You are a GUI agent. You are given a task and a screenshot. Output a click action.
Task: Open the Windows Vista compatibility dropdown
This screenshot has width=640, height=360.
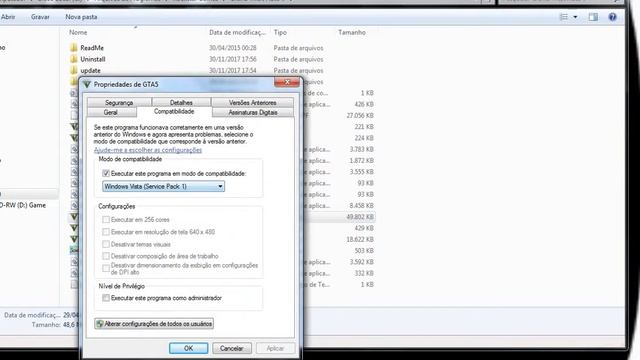163,187
